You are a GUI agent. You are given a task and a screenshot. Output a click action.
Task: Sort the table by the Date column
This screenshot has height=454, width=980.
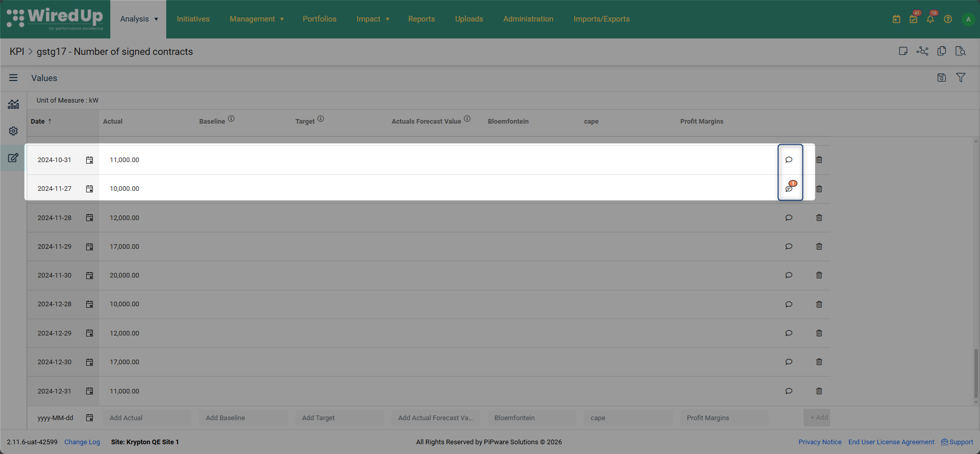[41, 122]
